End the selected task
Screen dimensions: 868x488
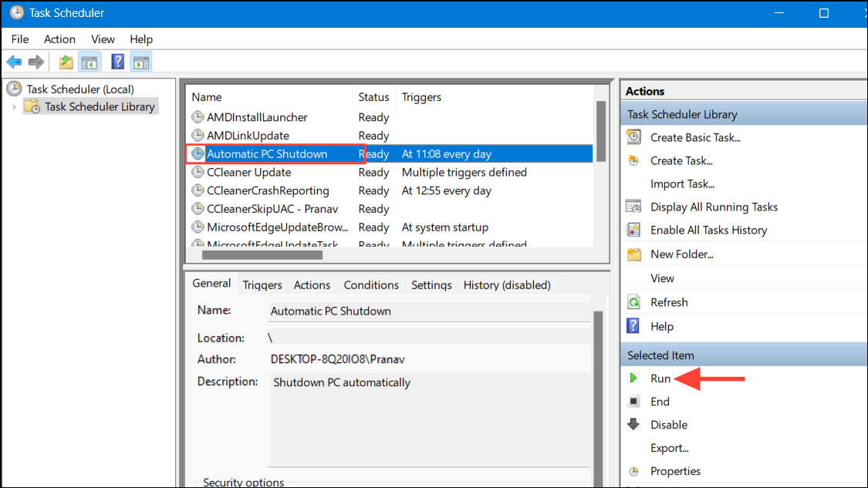660,401
